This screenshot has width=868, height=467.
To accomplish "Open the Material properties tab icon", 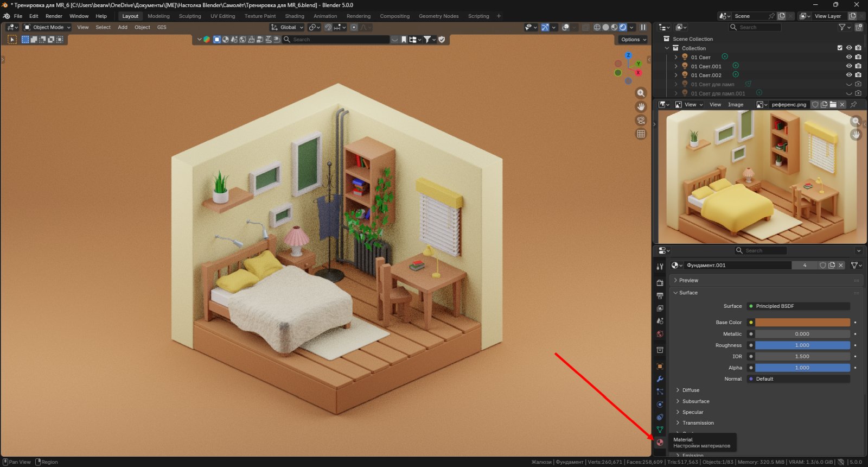I will pyautogui.click(x=660, y=443).
